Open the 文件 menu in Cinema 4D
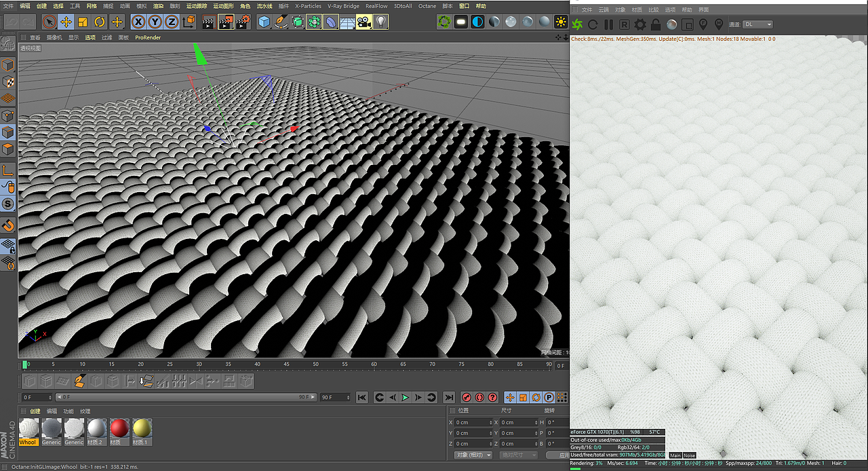This screenshot has width=868, height=471. (x=8, y=5)
